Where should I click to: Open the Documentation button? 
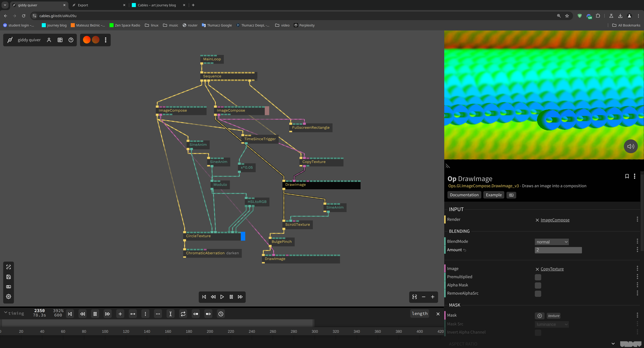(464, 195)
